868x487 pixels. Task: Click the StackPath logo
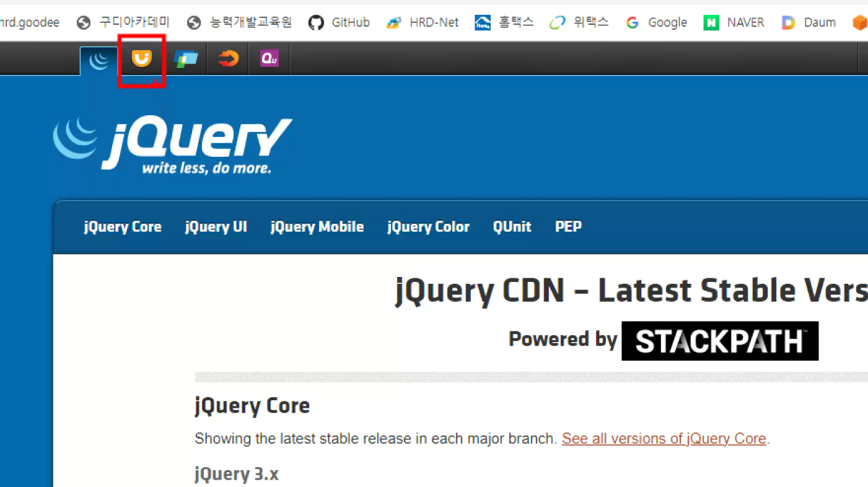[720, 341]
